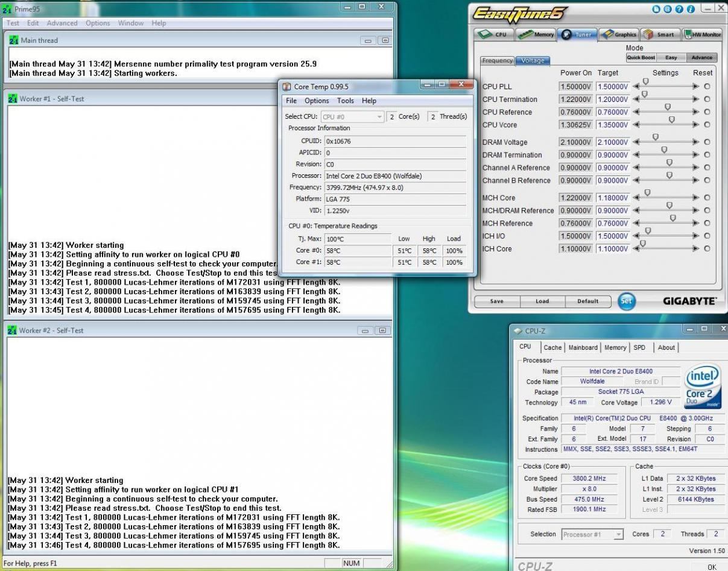
Task: Open the Options menu in Core Temp
Action: [x=317, y=101]
